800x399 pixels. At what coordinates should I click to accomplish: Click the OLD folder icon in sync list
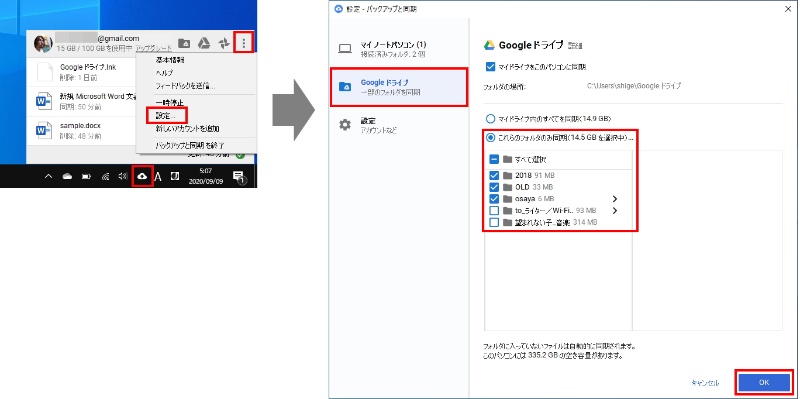click(x=507, y=187)
